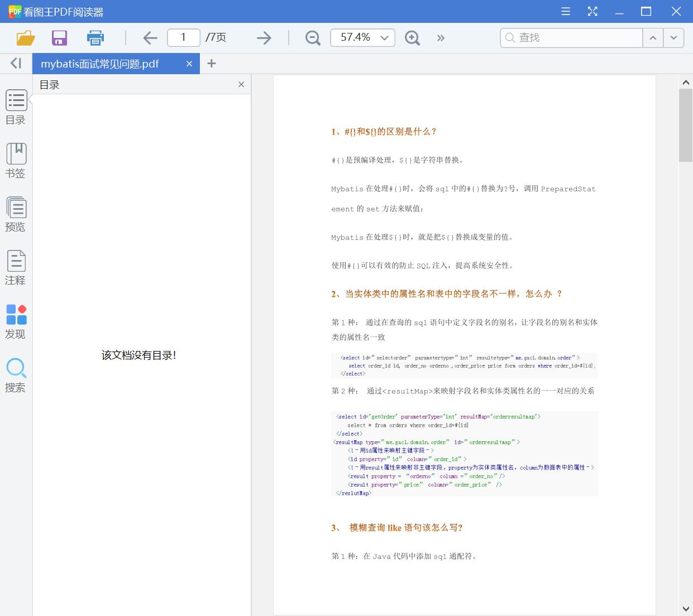
Task: Zoom out with the minus magnifier
Action: point(313,38)
